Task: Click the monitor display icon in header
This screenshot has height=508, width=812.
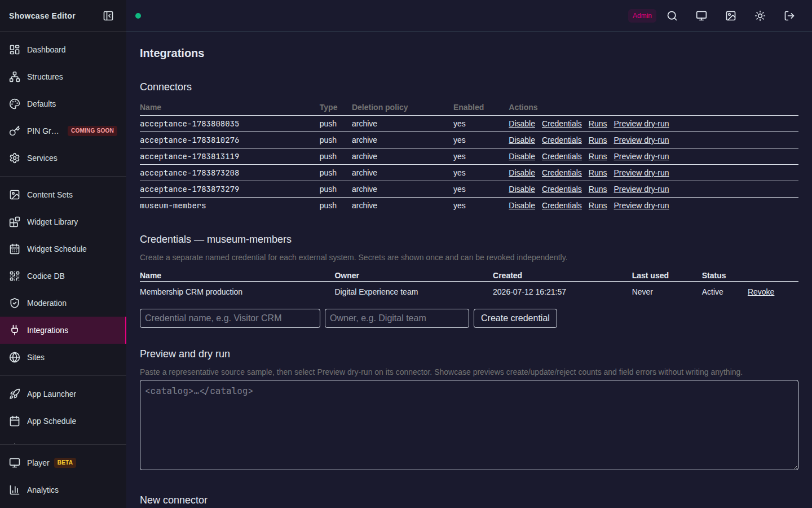Action: 701,16
